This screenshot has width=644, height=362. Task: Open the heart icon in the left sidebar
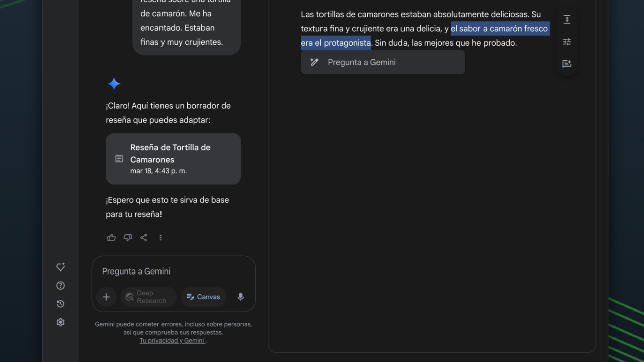[x=61, y=267]
